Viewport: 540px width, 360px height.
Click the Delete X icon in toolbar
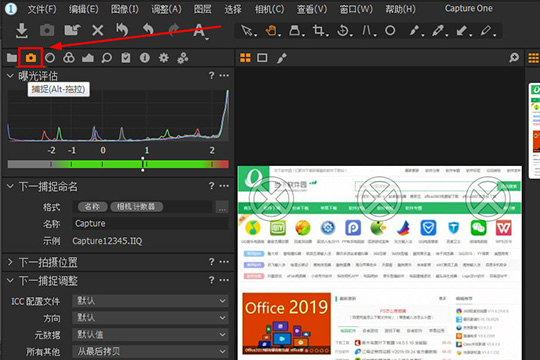[x=98, y=30]
